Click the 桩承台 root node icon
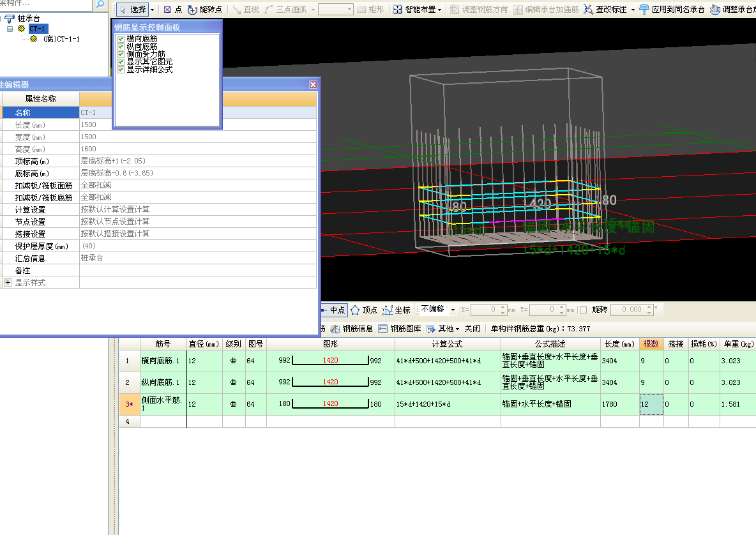Image resolution: width=756 pixels, height=535 pixels. point(9,19)
